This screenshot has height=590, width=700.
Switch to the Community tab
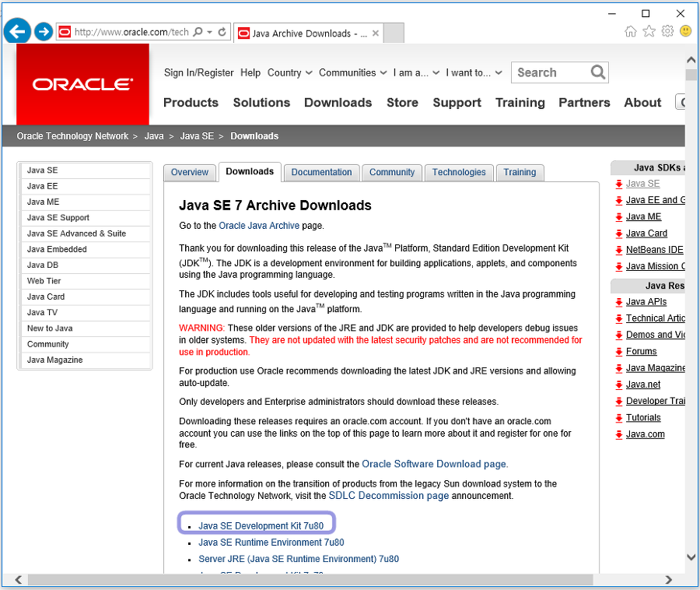click(x=392, y=172)
